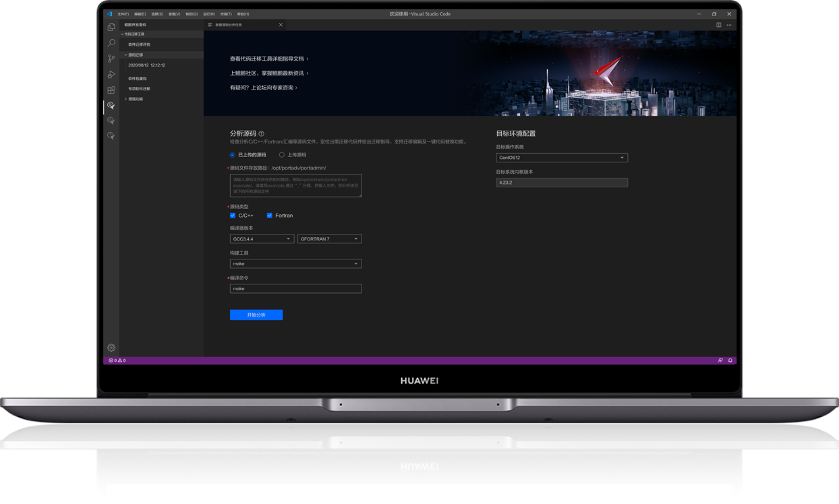Open the GFORTRAN 7 dropdown
Screen dimensions: 839x504
[x=330, y=239]
